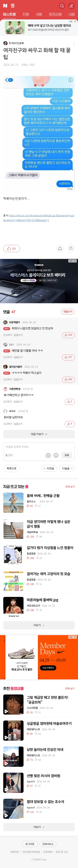The image size is (78, 868).
Task: Switch to the 동영상뿜 tab
Action: click(x=55, y=15)
